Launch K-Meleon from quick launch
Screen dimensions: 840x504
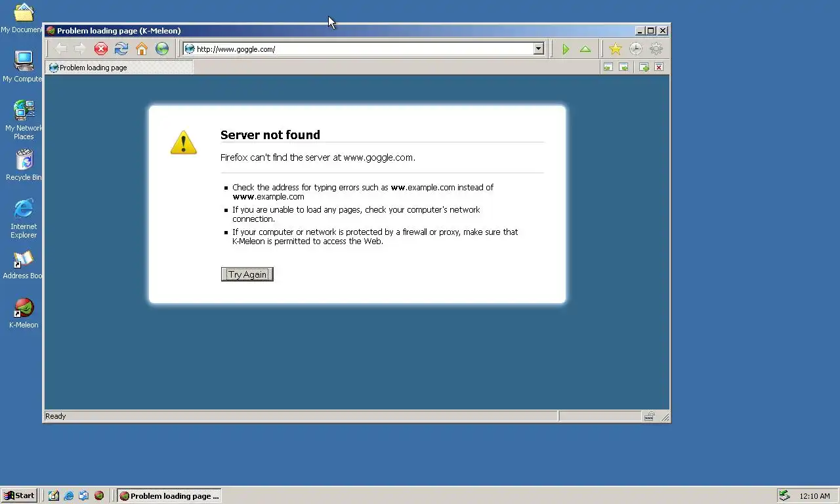click(x=99, y=495)
